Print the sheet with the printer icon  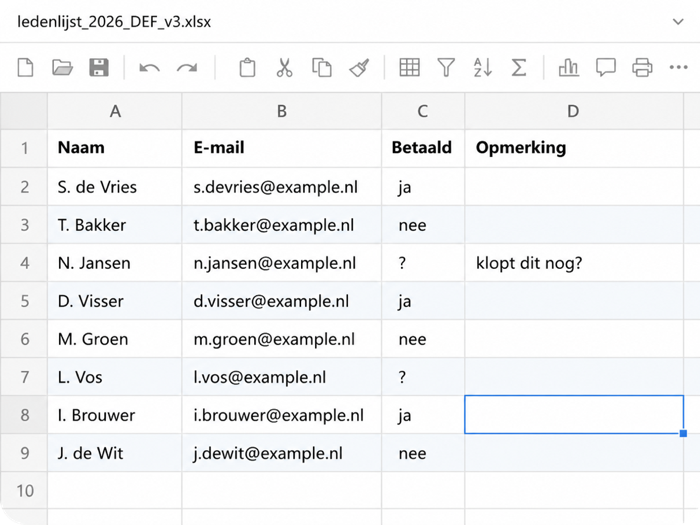point(642,68)
